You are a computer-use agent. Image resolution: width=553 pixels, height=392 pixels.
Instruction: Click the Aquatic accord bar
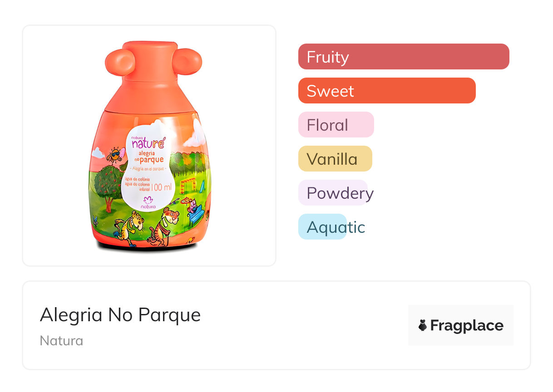[322, 227]
